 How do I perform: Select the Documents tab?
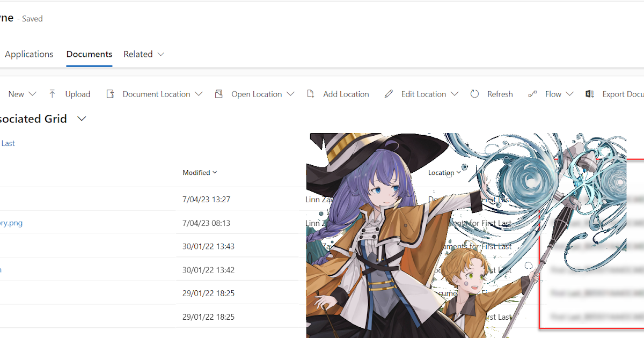pos(89,54)
